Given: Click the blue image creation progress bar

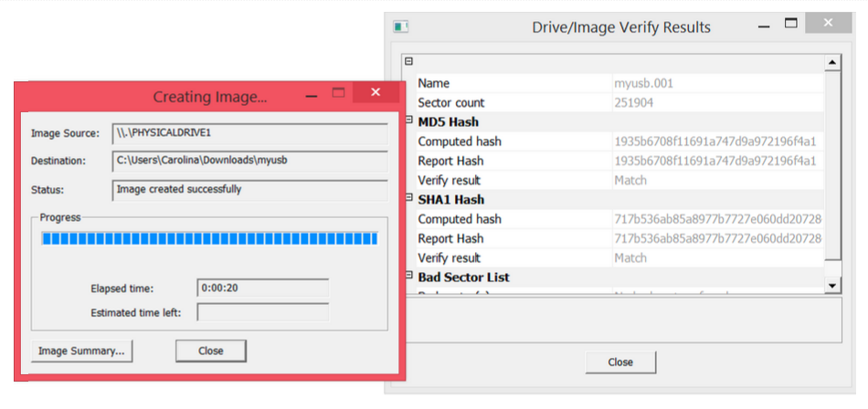Looking at the screenshot, I should tap(209, 239).
